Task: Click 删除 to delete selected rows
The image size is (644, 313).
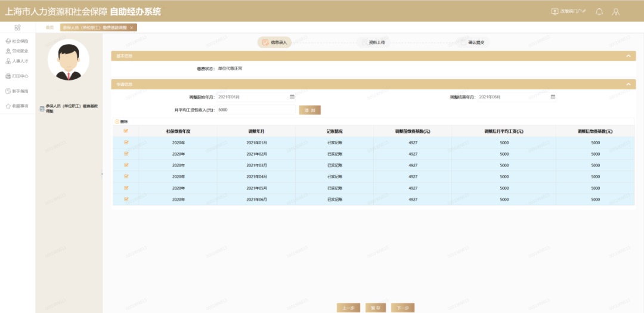Action: coord(122,122)
